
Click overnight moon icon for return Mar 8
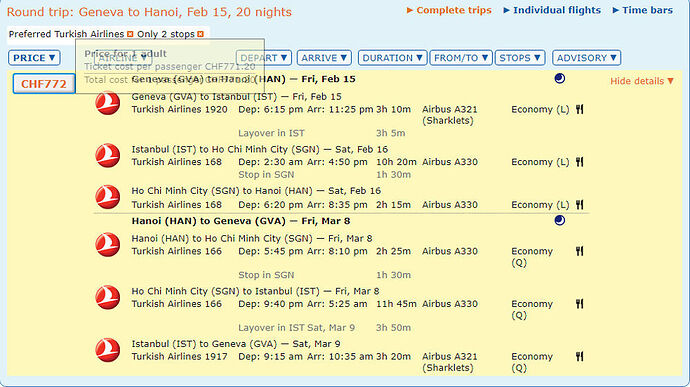[x=560, y=221]
